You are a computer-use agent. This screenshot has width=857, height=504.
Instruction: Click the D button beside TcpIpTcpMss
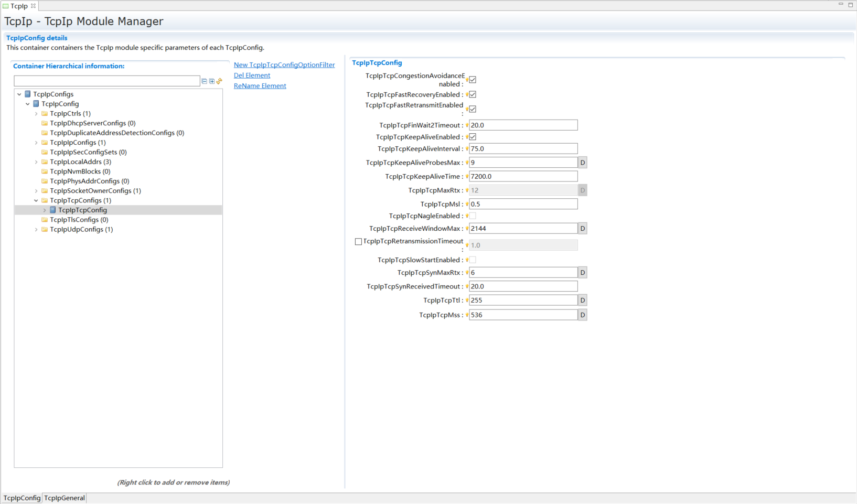click(x=582, y=315)
